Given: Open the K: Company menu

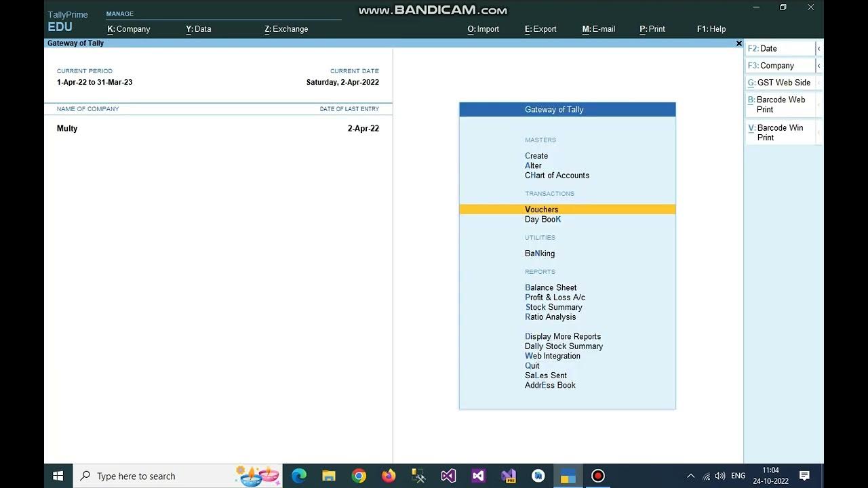Looking at the screenshot, I should click(x=129, y=29).
